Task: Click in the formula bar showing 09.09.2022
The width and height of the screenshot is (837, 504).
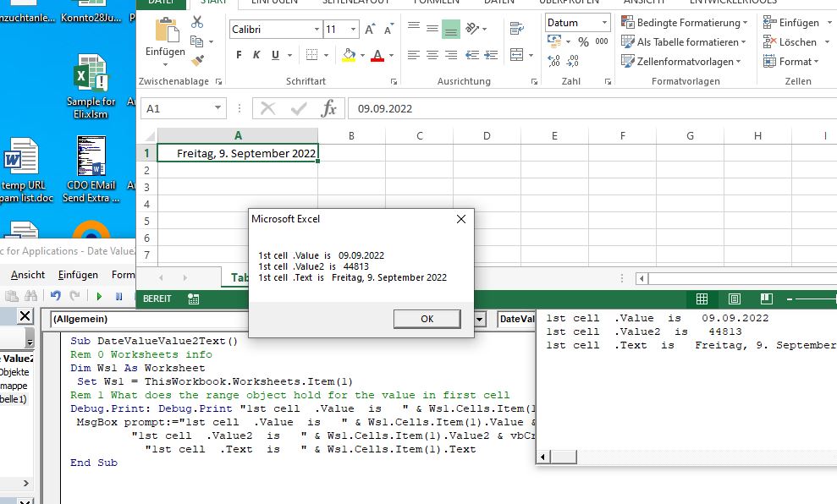Action: point(592,109)
